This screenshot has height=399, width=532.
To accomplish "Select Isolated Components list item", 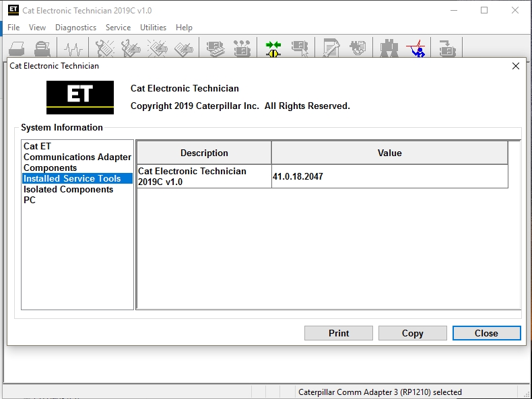I will click(68, 189).
